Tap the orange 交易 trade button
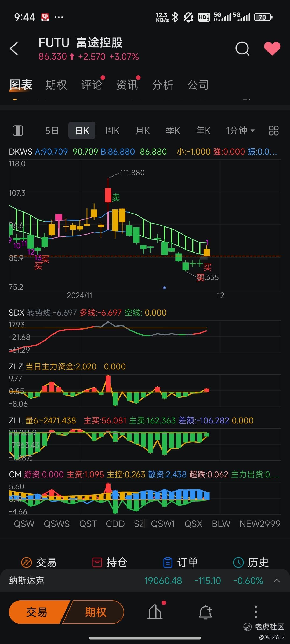 (38, 612)
